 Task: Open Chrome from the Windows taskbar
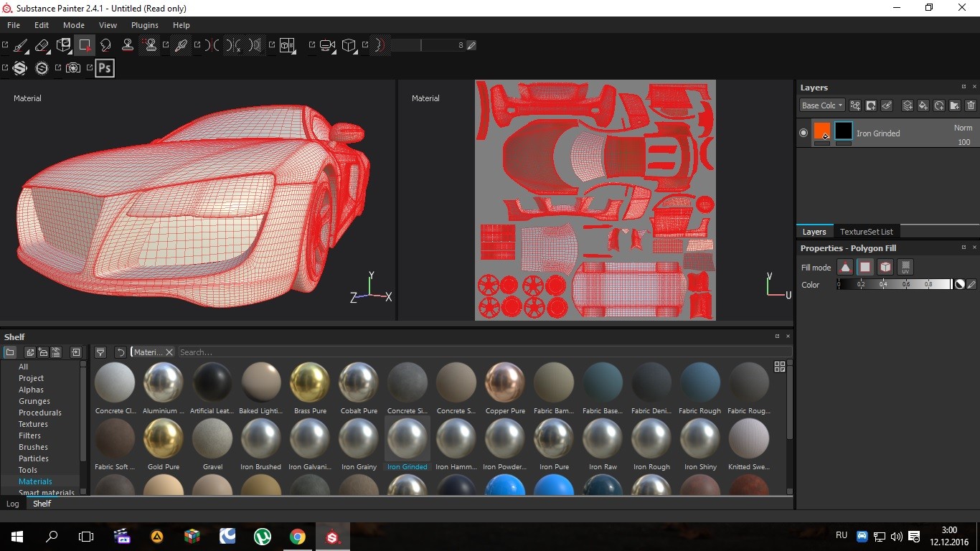point(297,537)
